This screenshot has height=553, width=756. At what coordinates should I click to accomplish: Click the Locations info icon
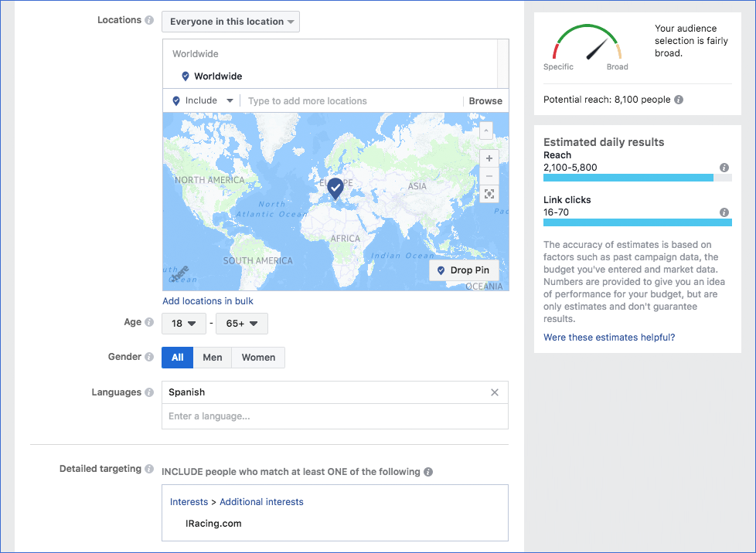pyautogui.click(x=149, y=21)
